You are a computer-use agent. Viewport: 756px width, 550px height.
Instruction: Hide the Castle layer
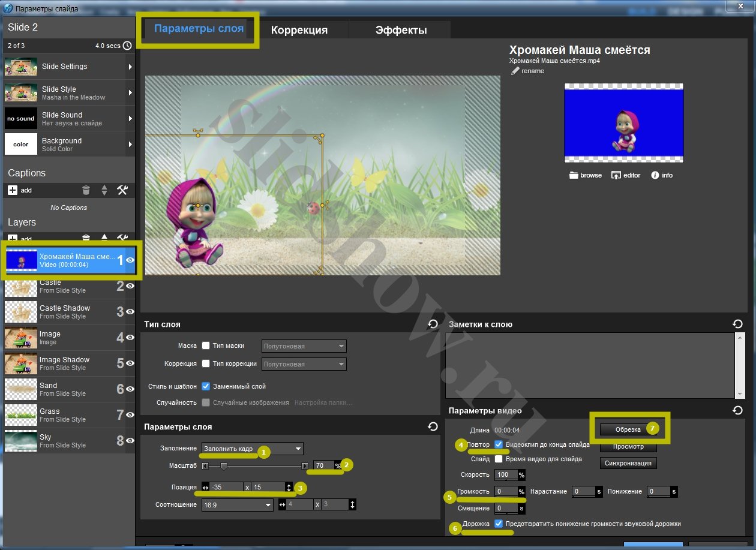pyautogui.click(x=130, y=287)
